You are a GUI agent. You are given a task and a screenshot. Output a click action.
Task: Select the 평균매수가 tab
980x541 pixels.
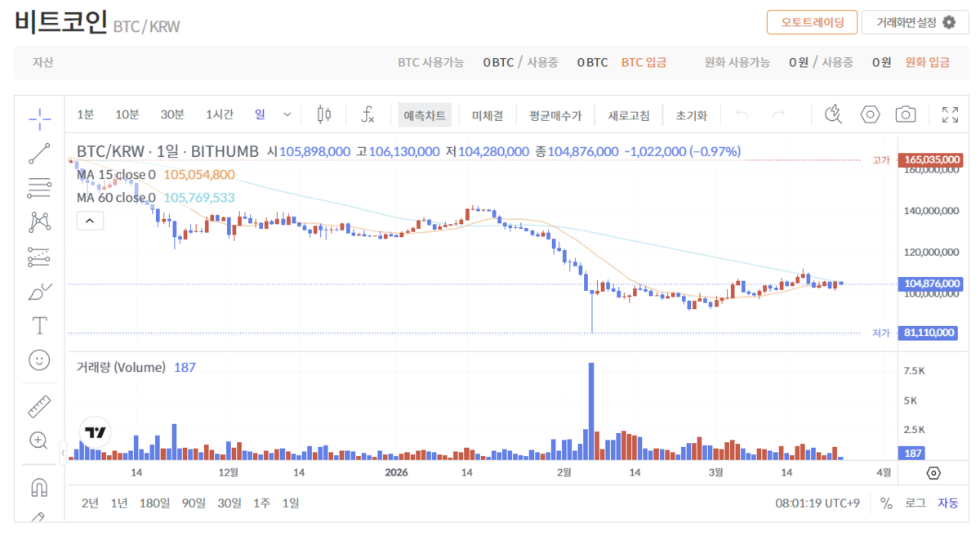(555, 114)
